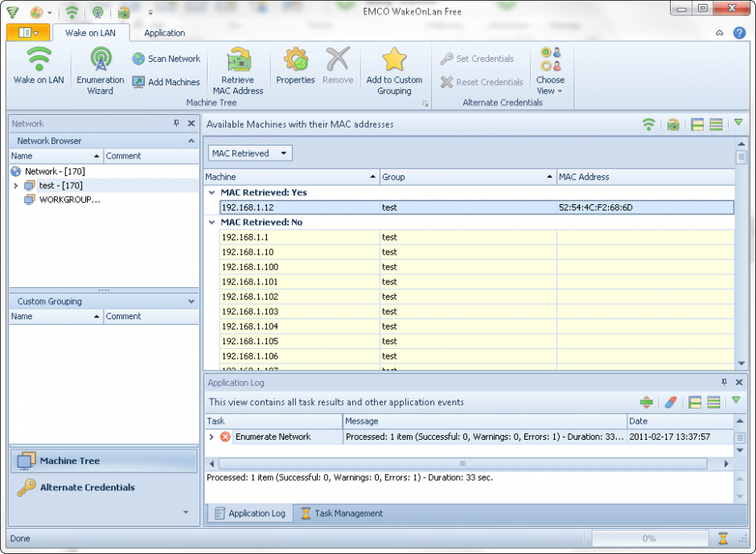Click the quick access Wake on LAN icon
This screenshot has width=756, height=554.
coord(72,12)
